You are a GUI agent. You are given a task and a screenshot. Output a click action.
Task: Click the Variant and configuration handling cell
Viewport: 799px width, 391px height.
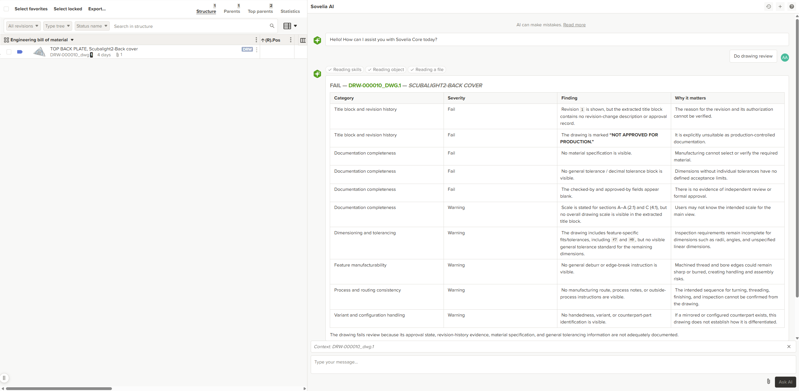click(x=386, y=318)
